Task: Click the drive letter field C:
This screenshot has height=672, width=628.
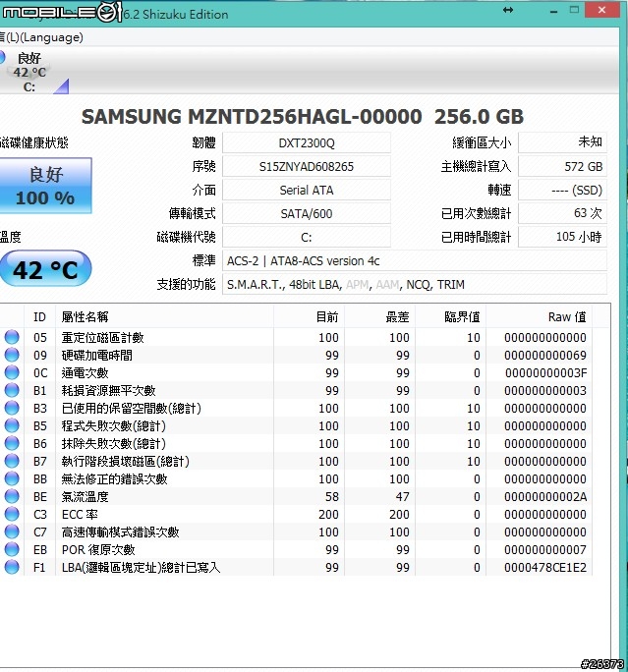Action: click(306, 237)
